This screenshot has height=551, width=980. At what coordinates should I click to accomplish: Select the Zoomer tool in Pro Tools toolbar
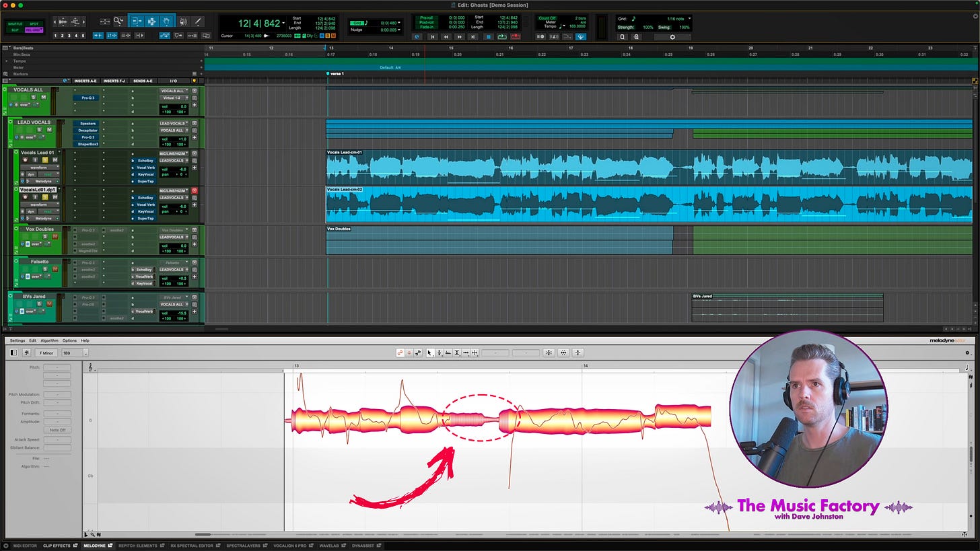pos(118,22)
